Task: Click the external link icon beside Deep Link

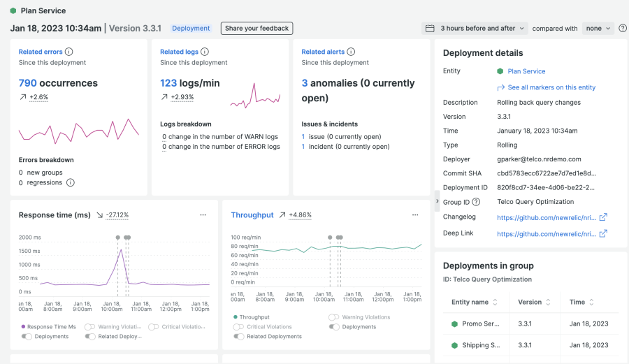Action: click(x=603, y=233)
